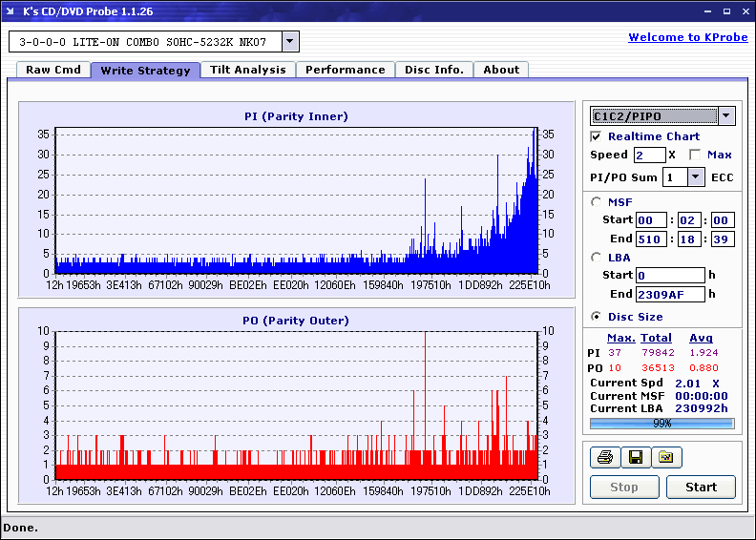Click the KProbe title bar app icon

coord(11,11)
